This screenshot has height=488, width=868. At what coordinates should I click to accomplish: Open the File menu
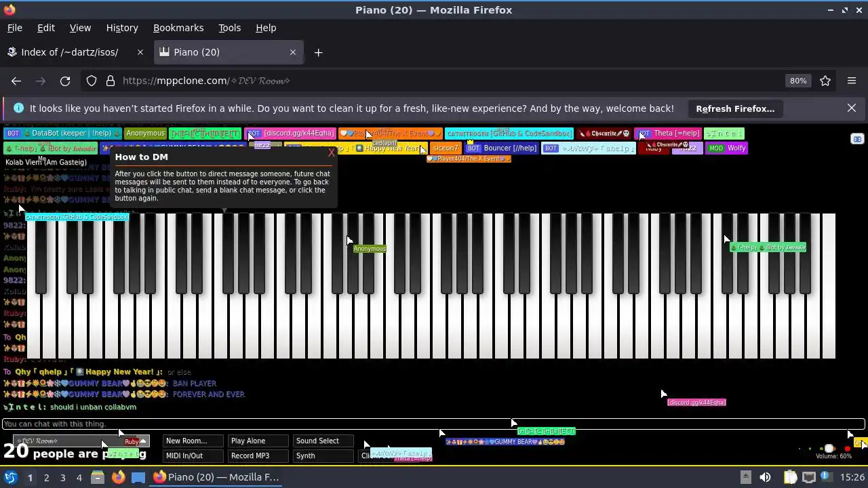coord(15,28)
